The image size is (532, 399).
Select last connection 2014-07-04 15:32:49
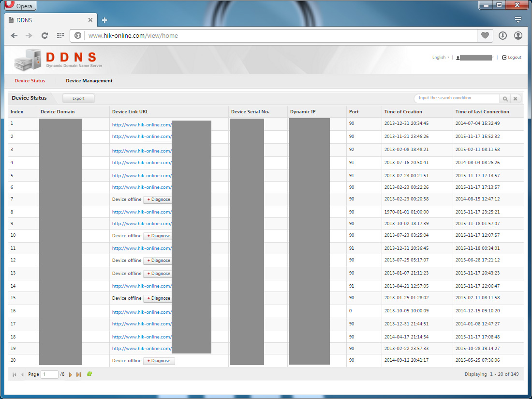click(x=477, y=123)
